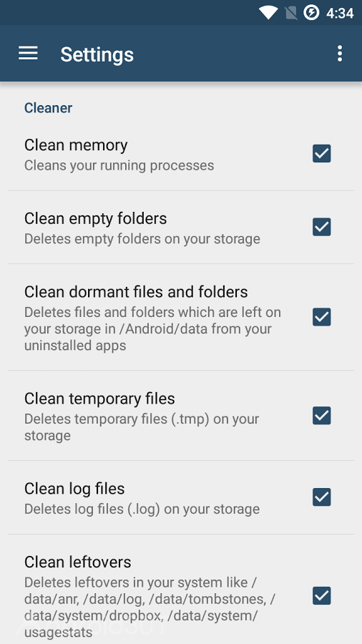Open the three-dot overflow menu
This screenshot has width=362, height=644.
click(339, 54)
